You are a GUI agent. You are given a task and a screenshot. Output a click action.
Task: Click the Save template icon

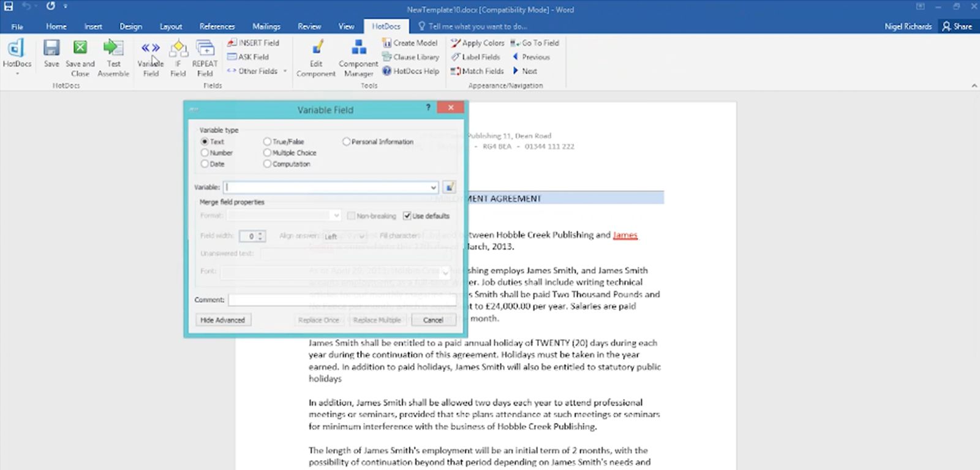coord(51,53)
